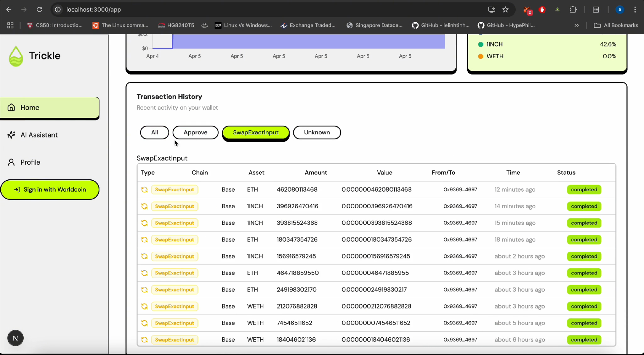Image resolution: width=644 pixels, height=355 pixels.
Task: Click SwapExactInput badge in 462080113468 row
Action: [x=175, y=189]
